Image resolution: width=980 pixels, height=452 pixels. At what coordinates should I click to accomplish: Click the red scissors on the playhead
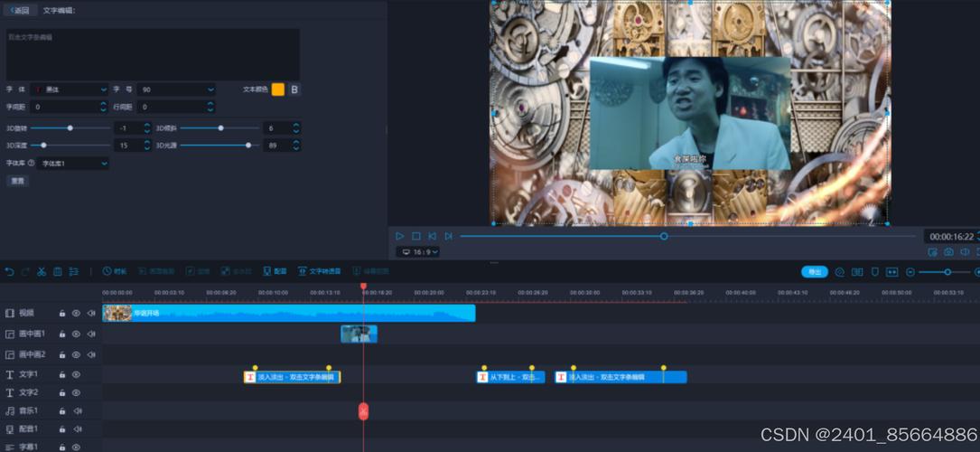363,411
